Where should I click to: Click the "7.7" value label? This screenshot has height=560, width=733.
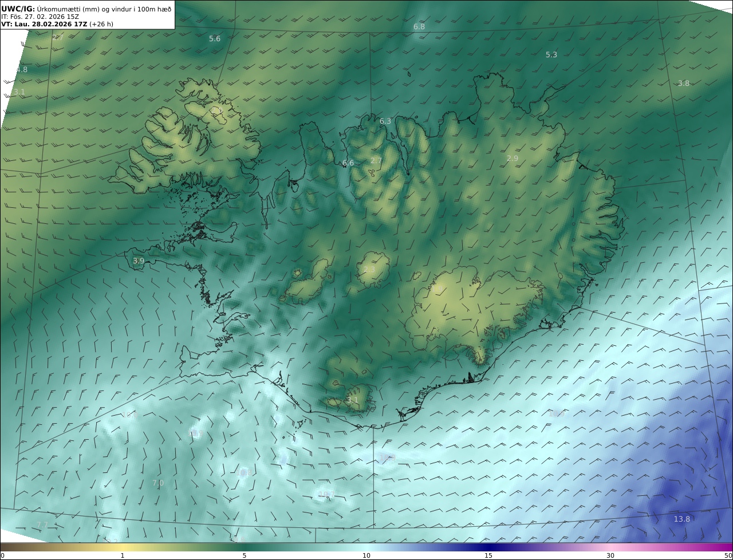point(42,524)
